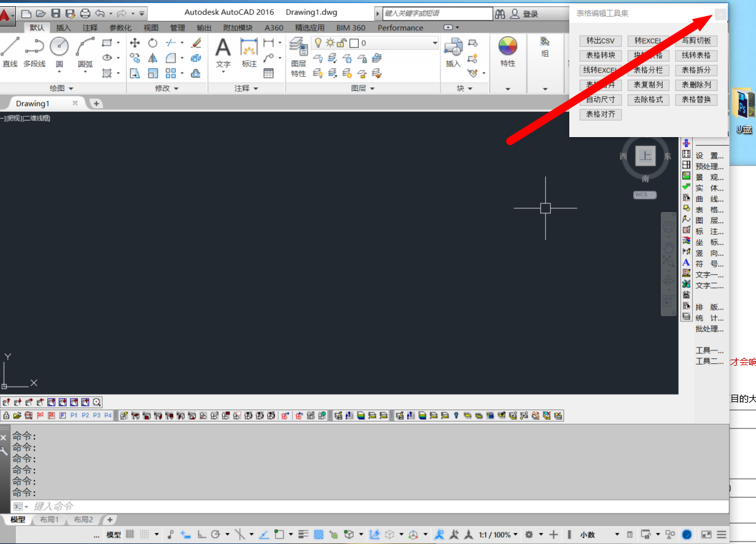756x544 pixels.
Task: Click the 转出CSV button
Action: point(601,41)
